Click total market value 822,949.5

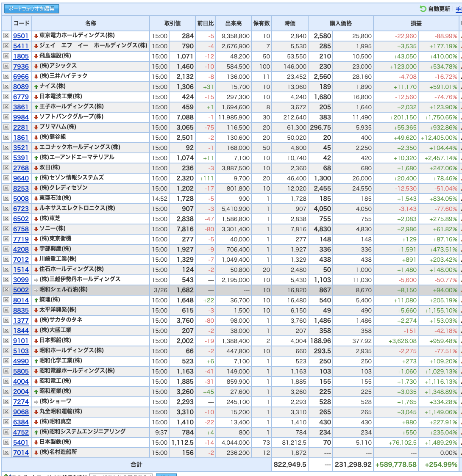290,465
